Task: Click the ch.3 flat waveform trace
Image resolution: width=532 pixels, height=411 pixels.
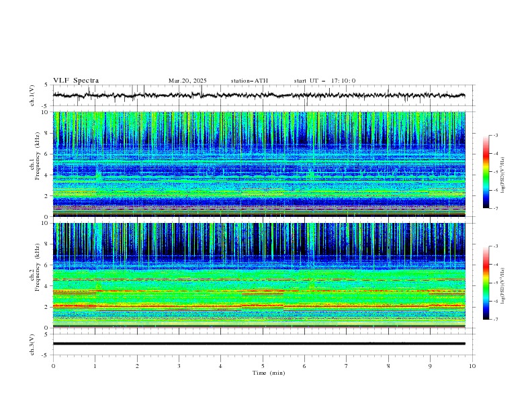Action: pyautogui.click(x=259, y=344)
